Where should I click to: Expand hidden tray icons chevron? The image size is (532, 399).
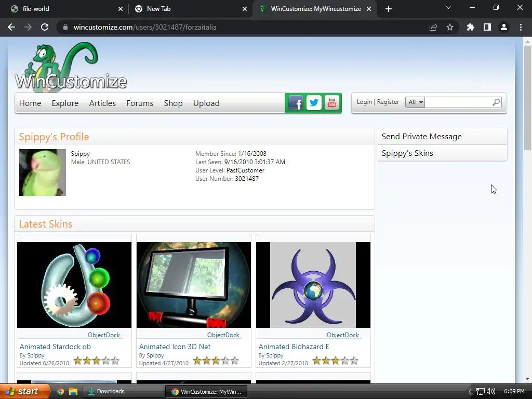click(x=470, y=391)
